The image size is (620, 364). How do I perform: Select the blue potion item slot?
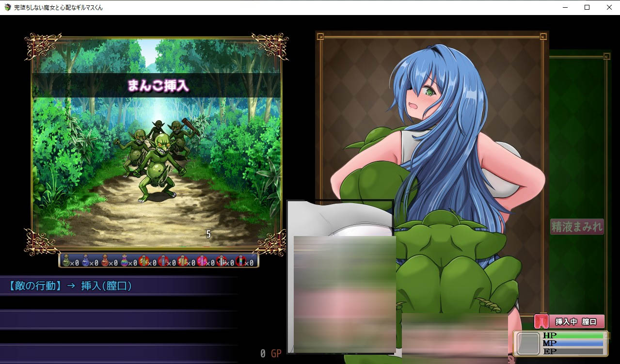[86, 261]
